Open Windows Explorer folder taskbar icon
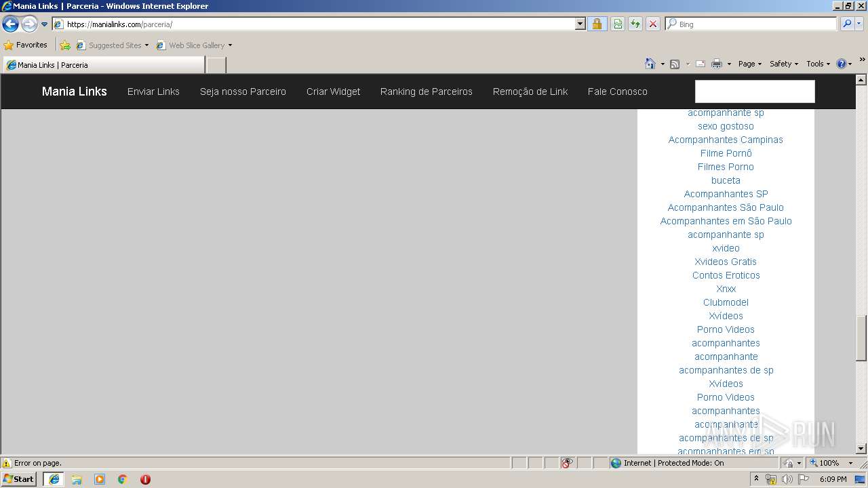The image size is (868, 488). pos(77,479)
